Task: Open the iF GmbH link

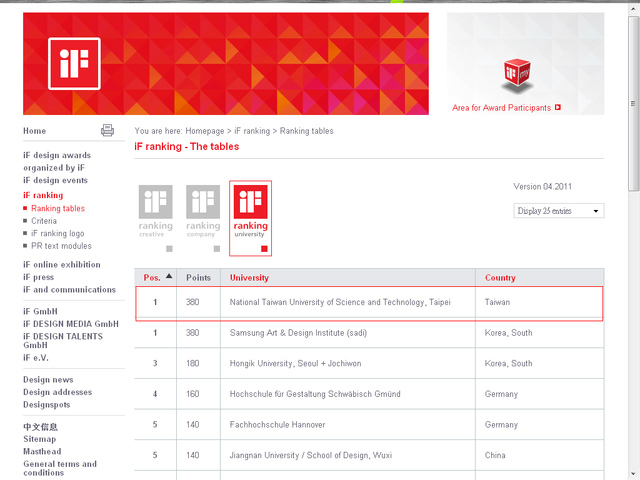Action: (x=40, y=311)
